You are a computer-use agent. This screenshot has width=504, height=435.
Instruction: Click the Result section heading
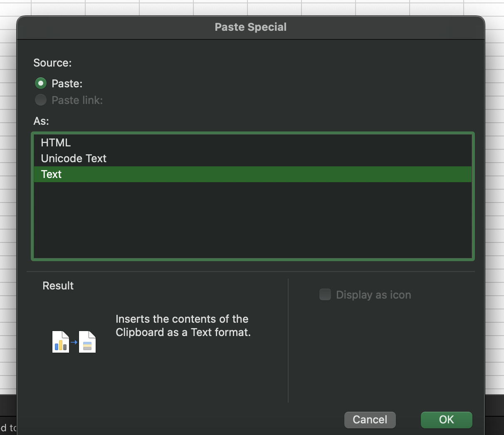pyautogui.click(x=58, y=286)
